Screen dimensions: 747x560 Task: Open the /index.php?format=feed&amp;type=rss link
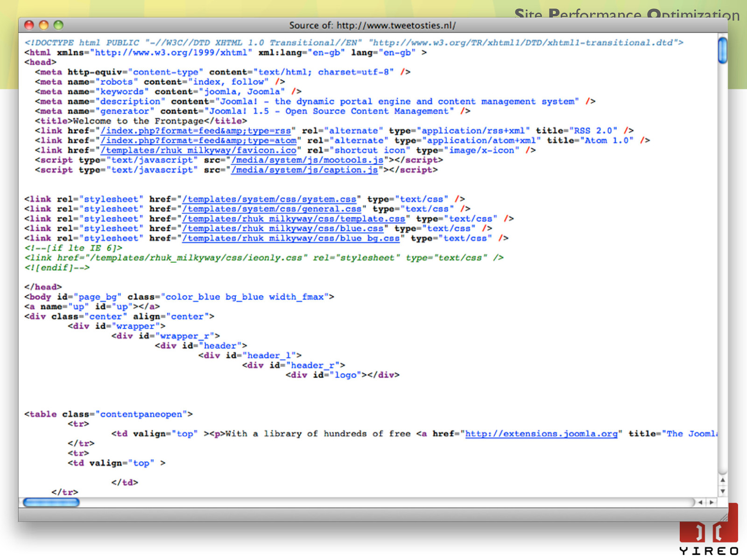point(196,131)
